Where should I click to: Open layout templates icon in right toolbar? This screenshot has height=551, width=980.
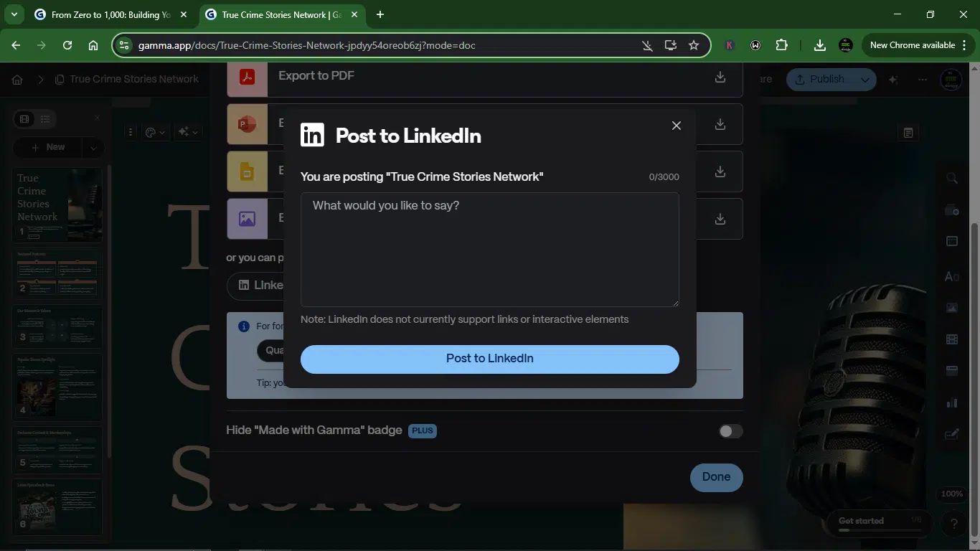click(x=952, y=241)
